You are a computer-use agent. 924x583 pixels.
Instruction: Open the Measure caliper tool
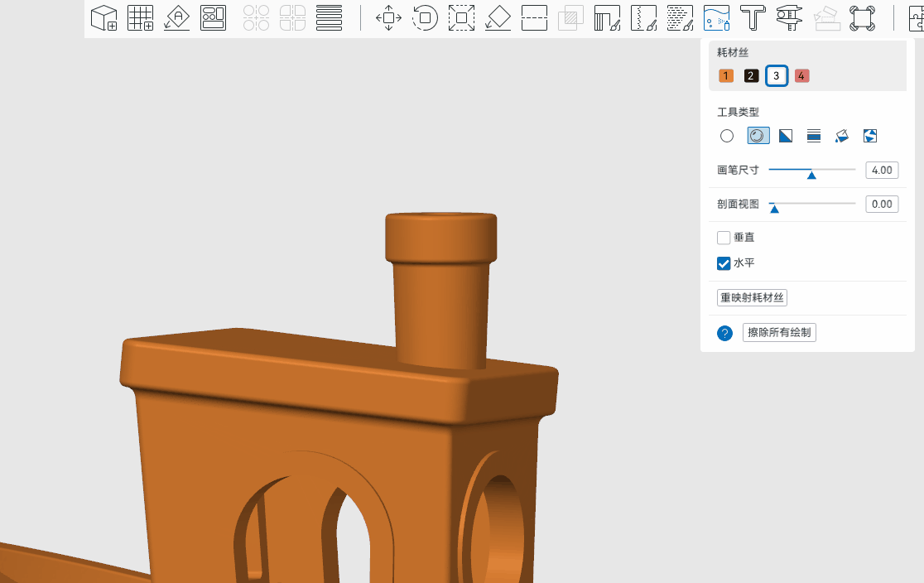pos(789,17)
